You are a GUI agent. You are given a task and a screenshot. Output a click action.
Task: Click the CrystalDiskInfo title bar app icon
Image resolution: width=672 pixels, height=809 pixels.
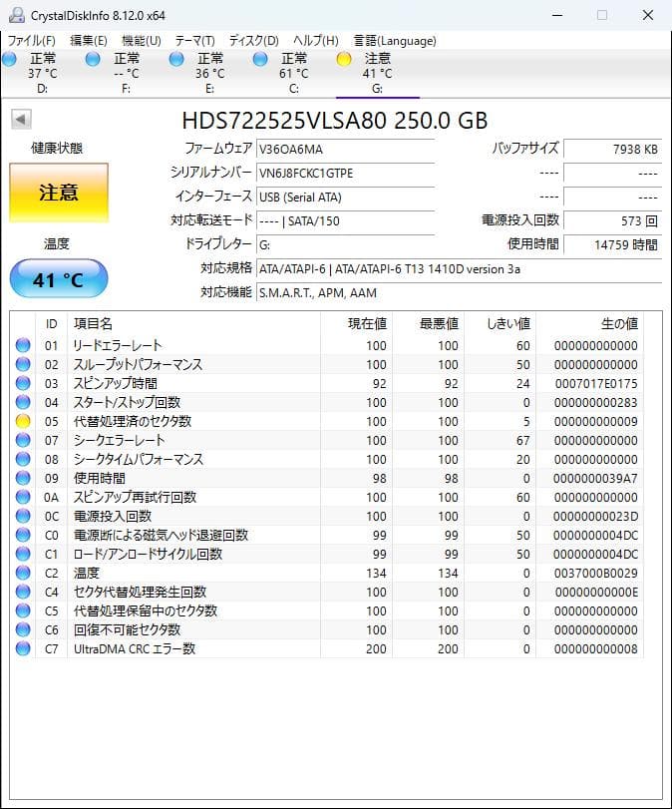click(x=17, y=15)
